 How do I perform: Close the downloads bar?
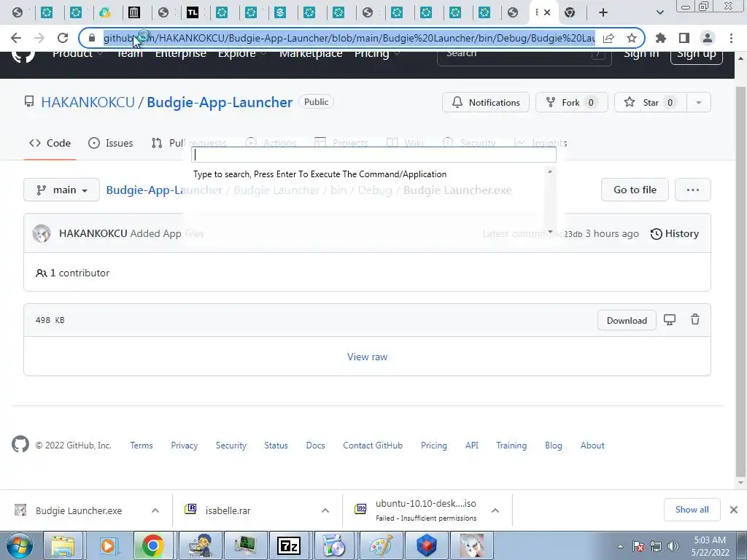coord(734,510)
